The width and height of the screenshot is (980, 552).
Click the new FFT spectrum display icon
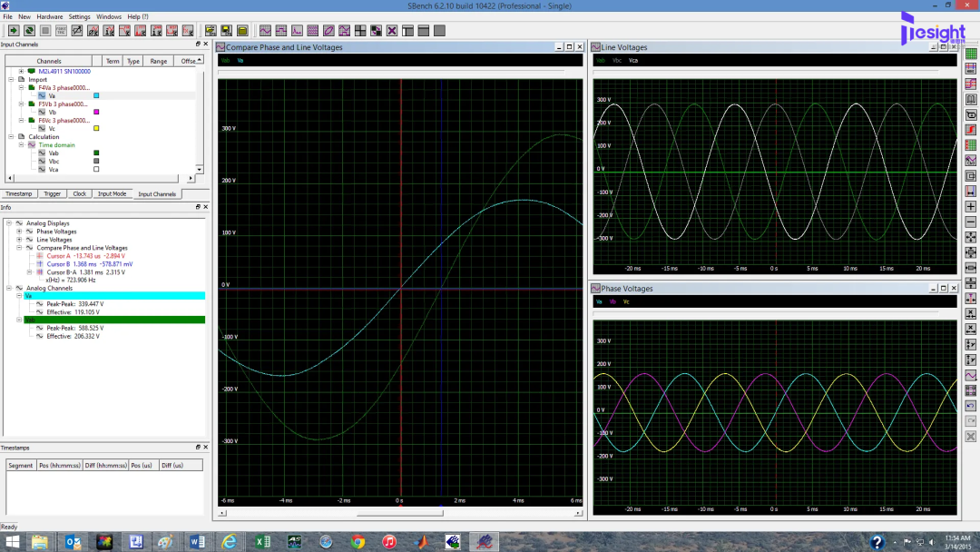click(x=297, y=31)
